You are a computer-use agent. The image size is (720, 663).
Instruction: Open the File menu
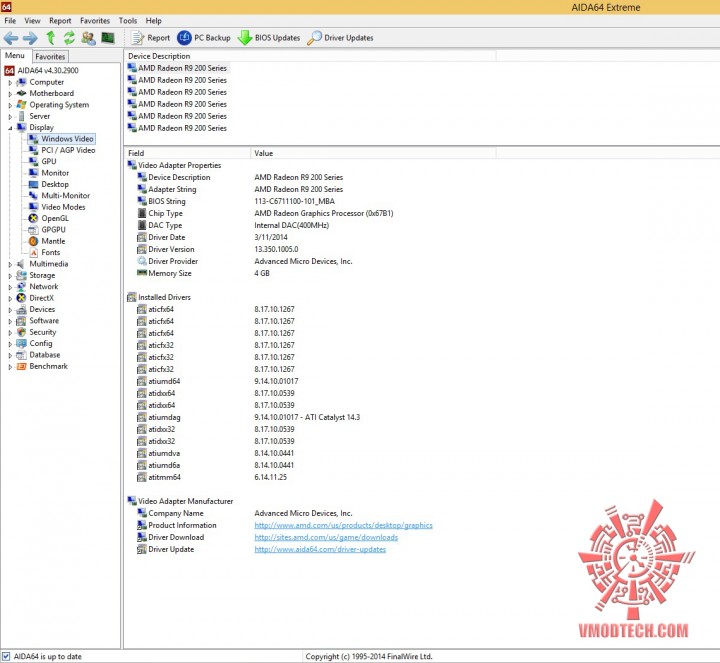click(10, 21)
